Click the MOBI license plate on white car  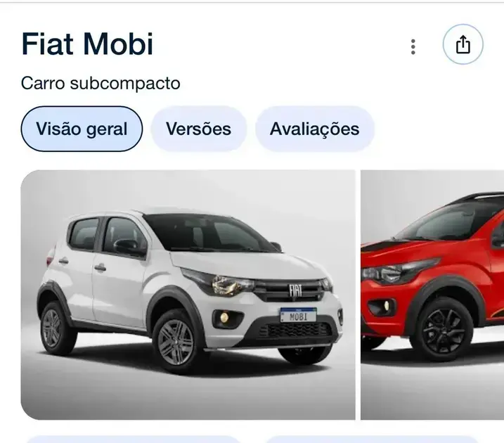coord(298,315)
